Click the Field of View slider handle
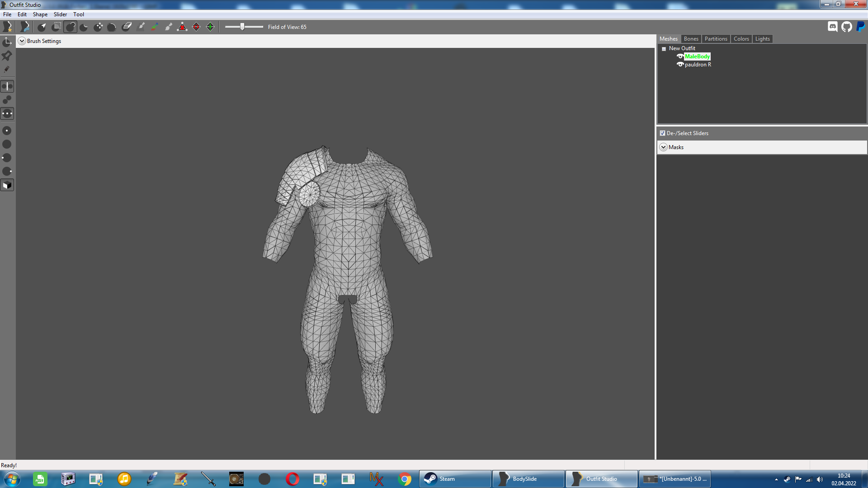 point(242,27)
